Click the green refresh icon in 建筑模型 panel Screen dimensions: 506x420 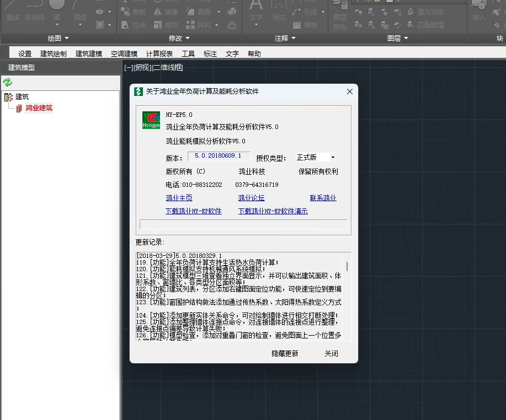pos(8,82)
